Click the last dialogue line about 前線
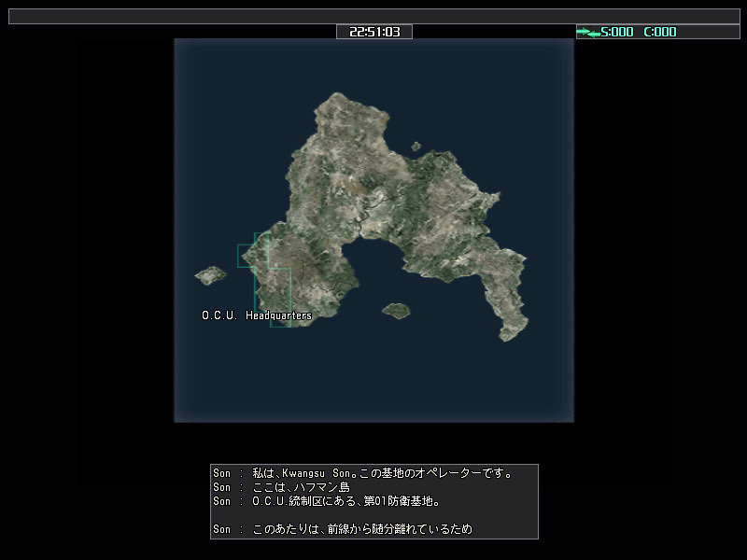Image resolution: width=747 pixels, height=560 pixels. tap(362, 529)
